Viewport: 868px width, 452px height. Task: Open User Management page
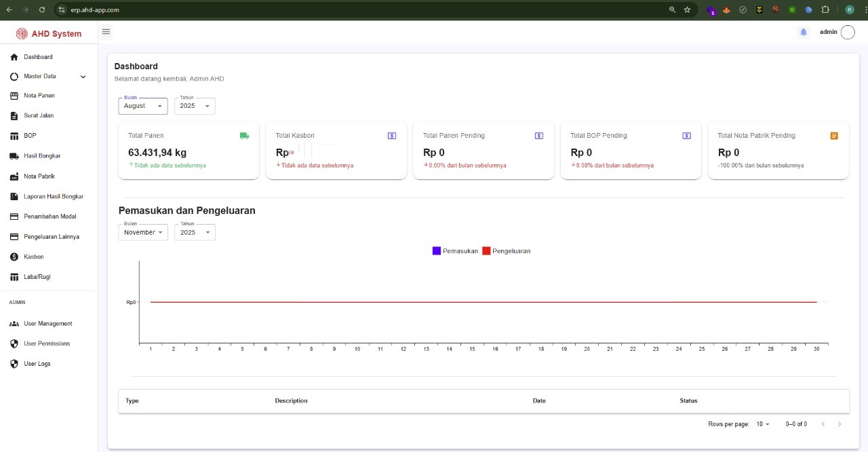(47, 324)
